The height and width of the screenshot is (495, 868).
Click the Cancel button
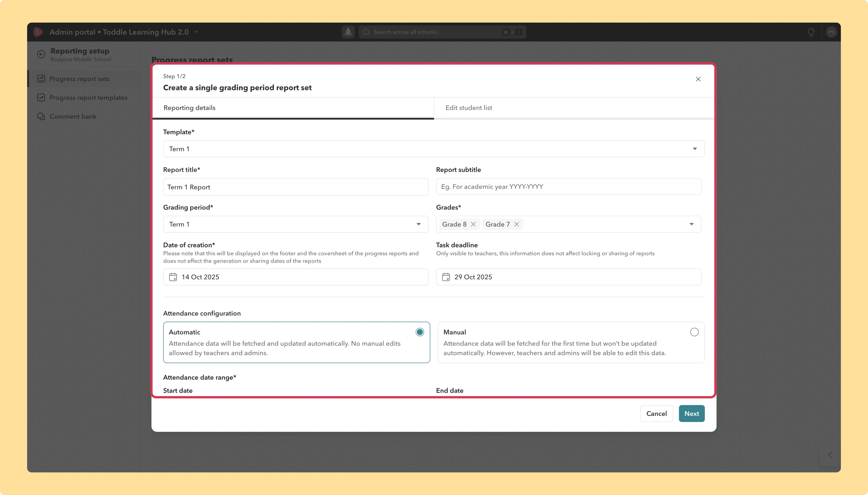point(657,414)
